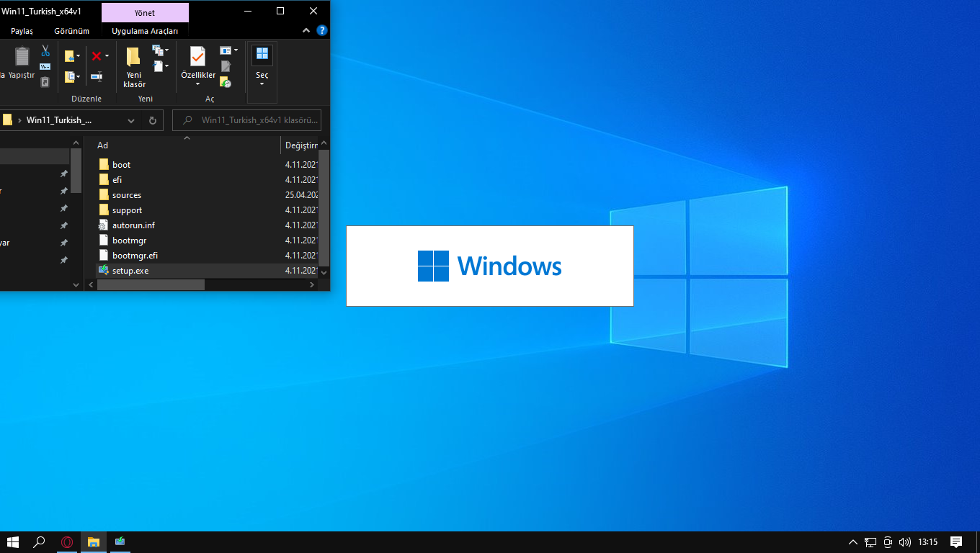Click the Windows setup taskbar icon

pos(120,542)
